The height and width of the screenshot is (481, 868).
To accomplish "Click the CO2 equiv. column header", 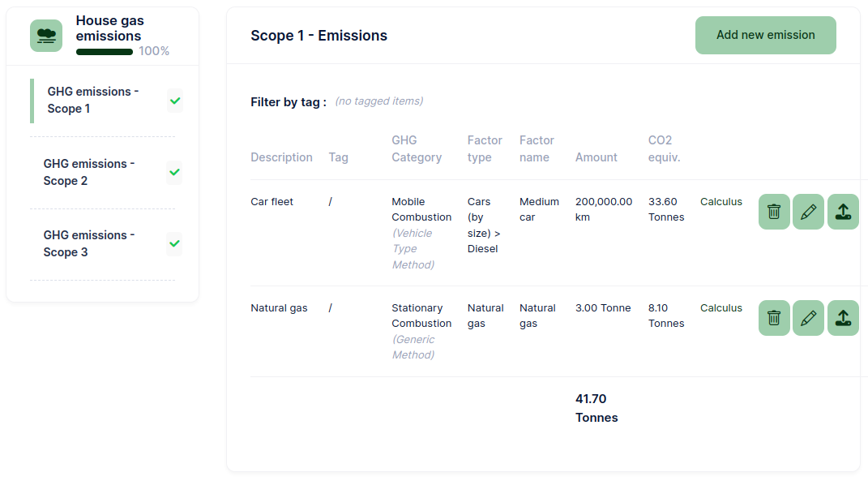I will (665, 148).
